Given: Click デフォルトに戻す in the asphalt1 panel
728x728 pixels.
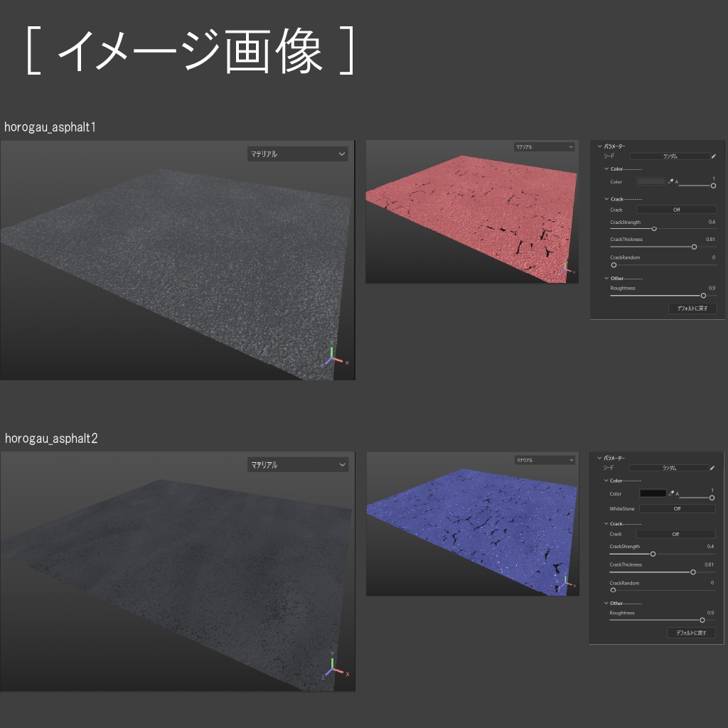Looking at the screenshot, I should [x=693, y=308].
